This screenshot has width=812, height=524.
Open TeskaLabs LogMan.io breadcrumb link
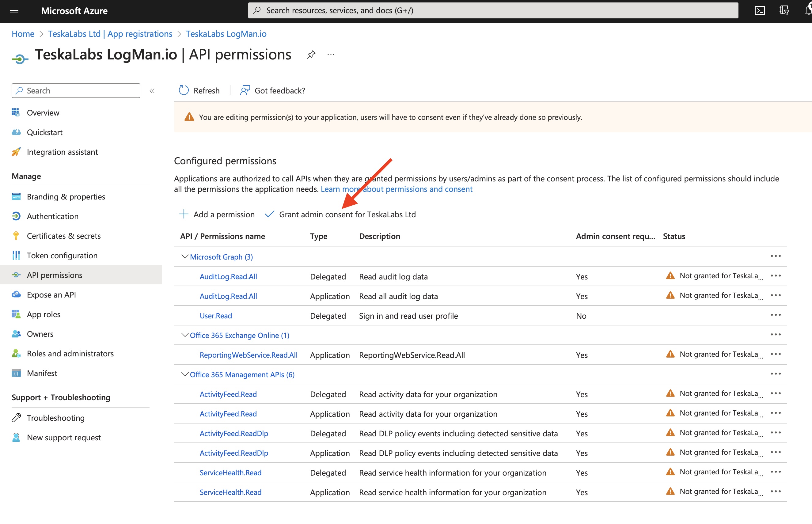pos(226,34)
